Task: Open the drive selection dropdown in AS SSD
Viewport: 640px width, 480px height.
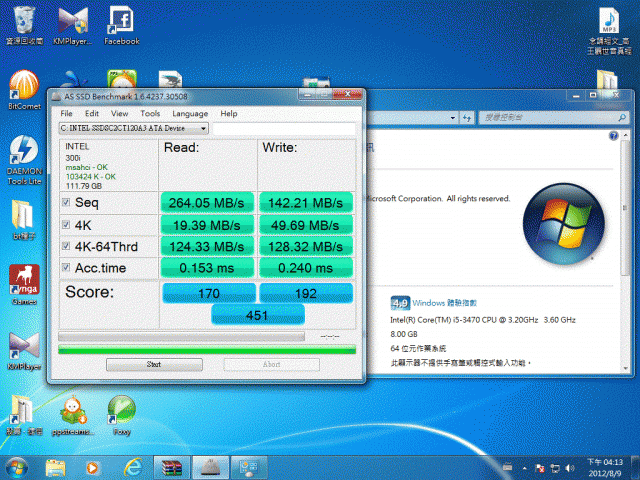Action: coord(133,128)
